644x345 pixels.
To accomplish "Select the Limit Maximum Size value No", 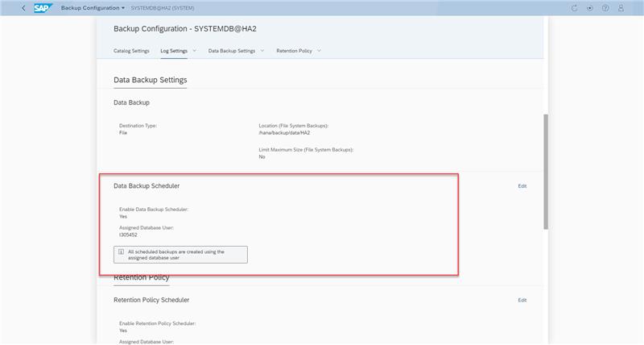I will (x=262, y=156).
